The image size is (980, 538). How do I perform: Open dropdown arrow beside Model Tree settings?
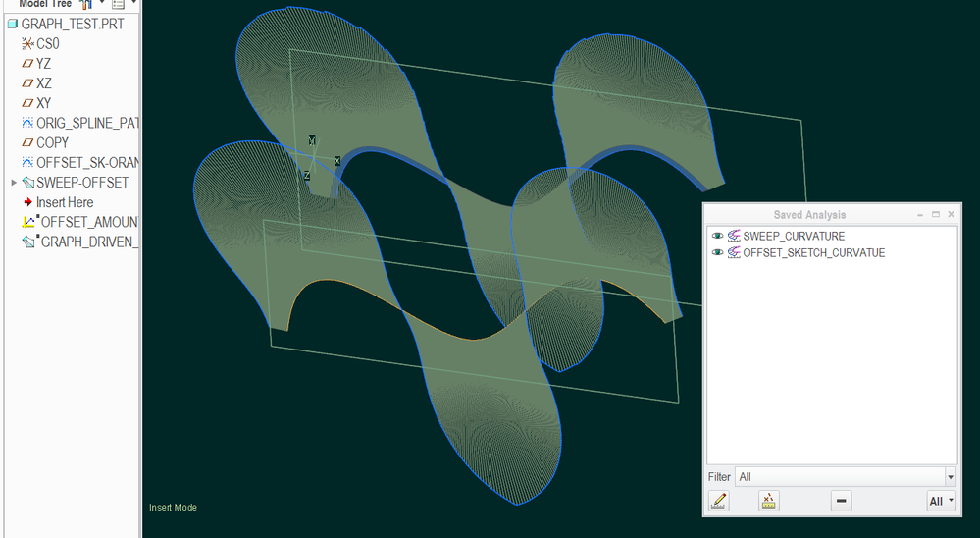click(101, 3)
